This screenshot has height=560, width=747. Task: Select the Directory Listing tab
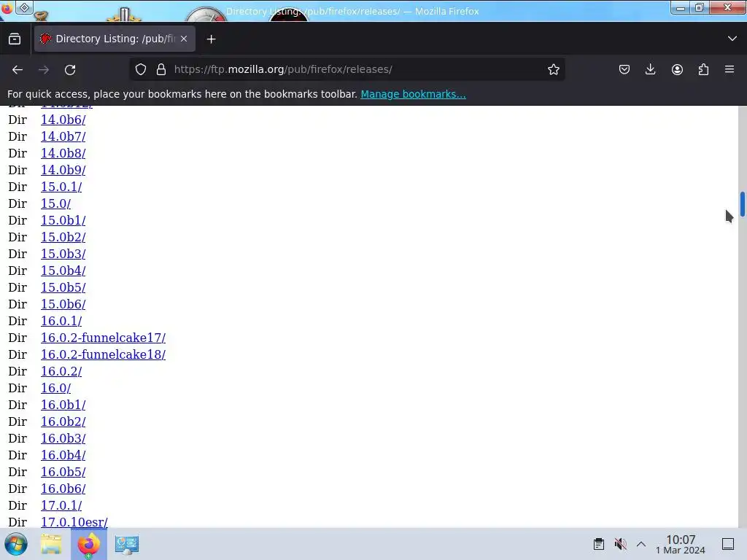click(x=115, y=39)
